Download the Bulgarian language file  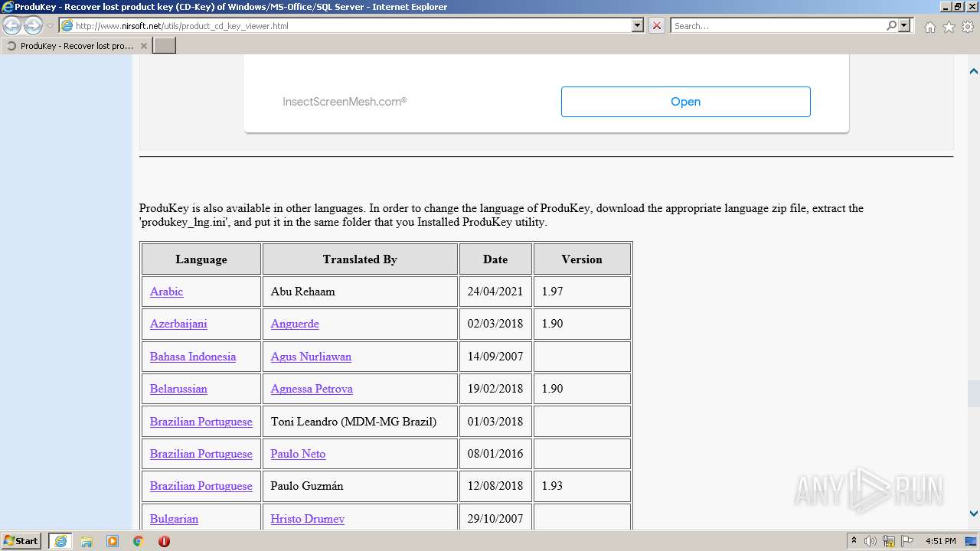pyautogui.click(x=174, y=519)
